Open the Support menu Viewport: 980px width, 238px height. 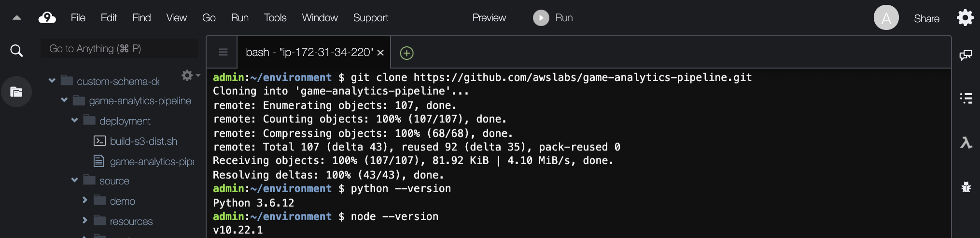pos(370,18)
